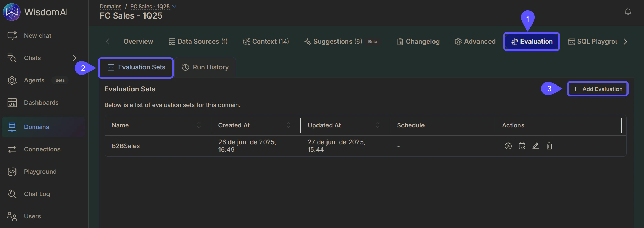Open notifications bell icon
Screen dimensions: 644x228
(628, 12)
